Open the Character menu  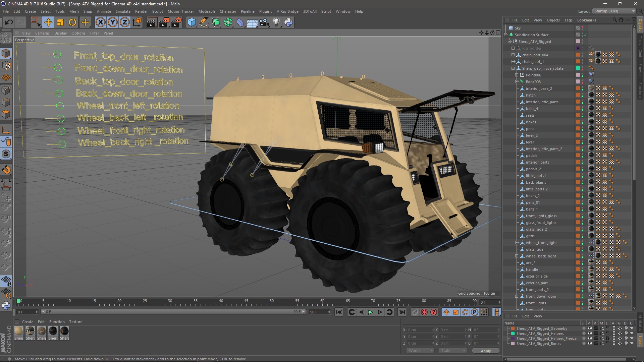click(228, 11)
